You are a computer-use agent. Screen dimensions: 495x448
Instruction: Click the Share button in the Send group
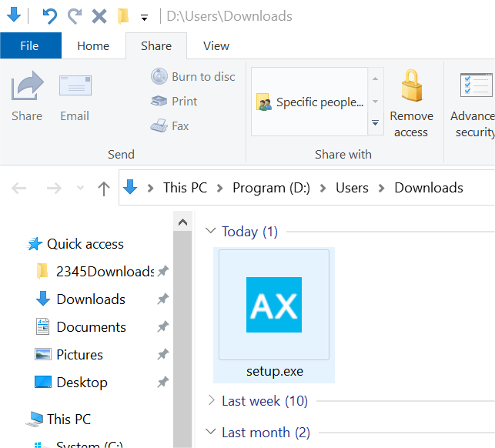pos(27,96)
